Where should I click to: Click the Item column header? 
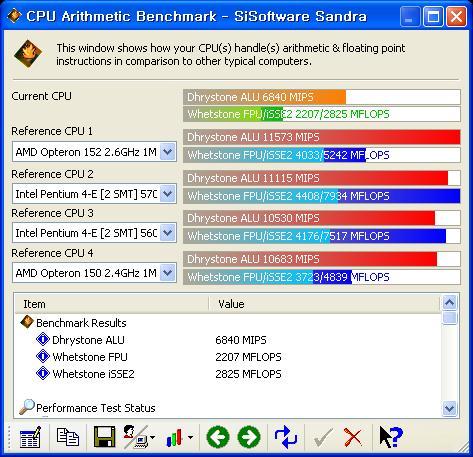point(112,304)
